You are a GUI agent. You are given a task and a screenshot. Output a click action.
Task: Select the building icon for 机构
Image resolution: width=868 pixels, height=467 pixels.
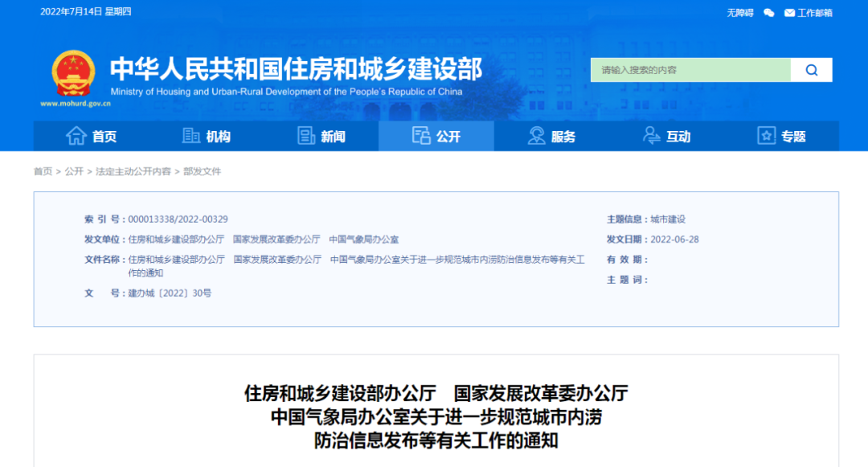click(x=191, y=136)
